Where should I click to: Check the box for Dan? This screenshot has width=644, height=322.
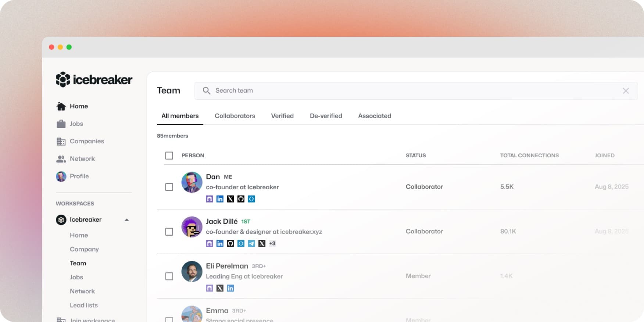pos(169,187)
